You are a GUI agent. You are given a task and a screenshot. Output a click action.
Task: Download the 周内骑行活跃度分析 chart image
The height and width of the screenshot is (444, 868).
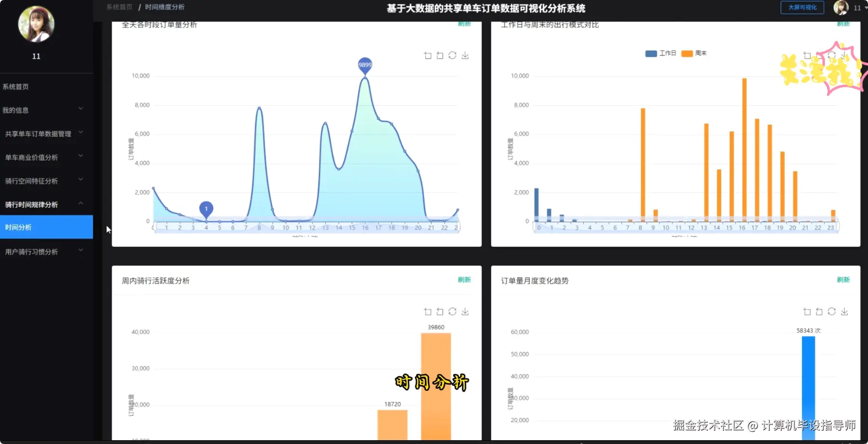(x=465, y=311)
